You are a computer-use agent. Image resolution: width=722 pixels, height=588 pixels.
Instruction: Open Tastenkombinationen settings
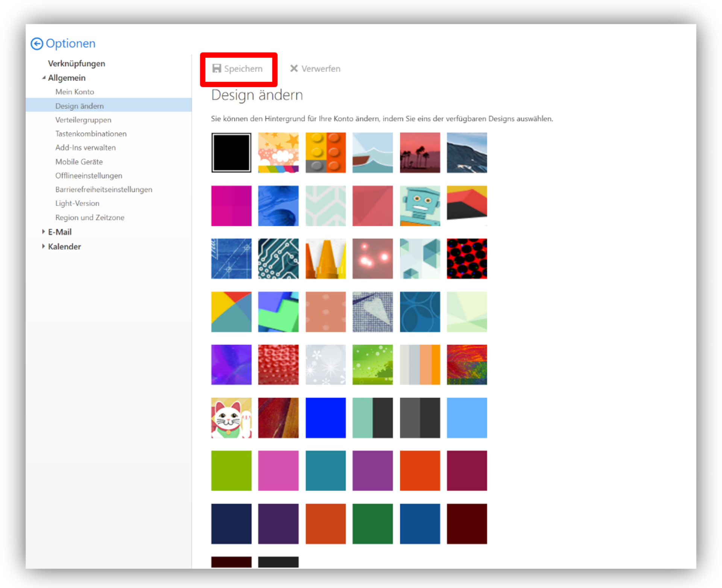(x=91, y=134)
